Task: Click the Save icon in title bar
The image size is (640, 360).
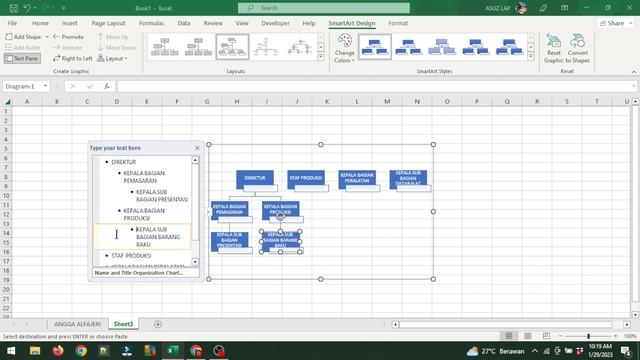Action: pyautogui.click(x=13, y=8)
